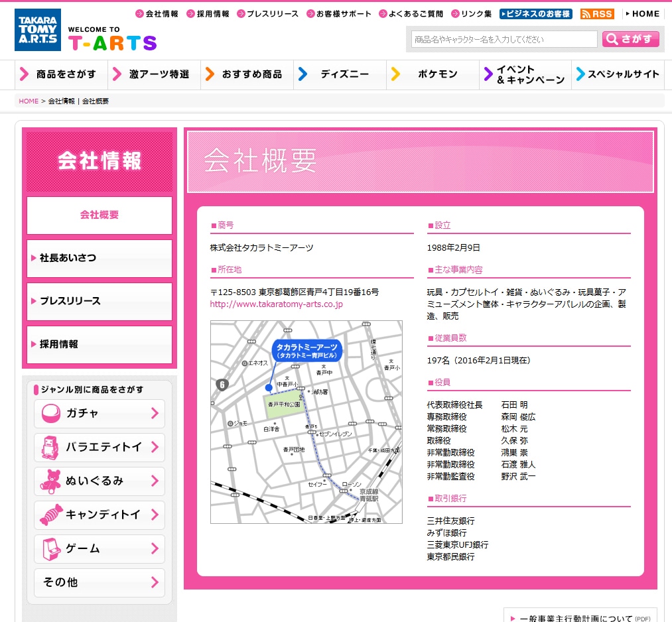Click the product name search field
Image resolution: width=672 pixels, height=622 pixels.
coord(504,40)
